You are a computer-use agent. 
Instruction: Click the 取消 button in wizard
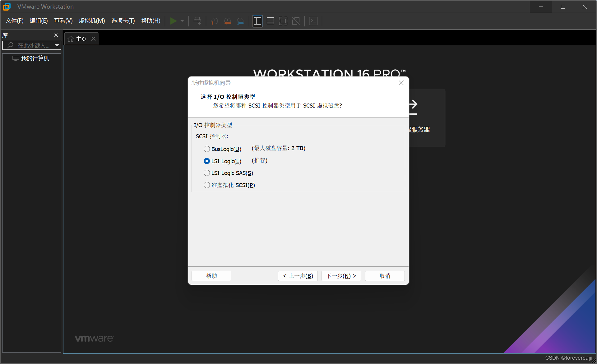[385, 276]
